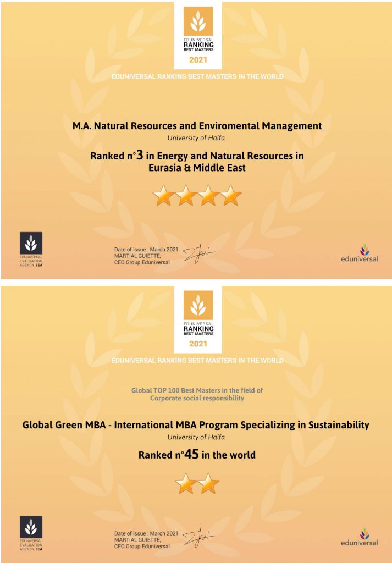
Task: Click the text 'Corporate social responsibility'
Action: tap(197, 398)
